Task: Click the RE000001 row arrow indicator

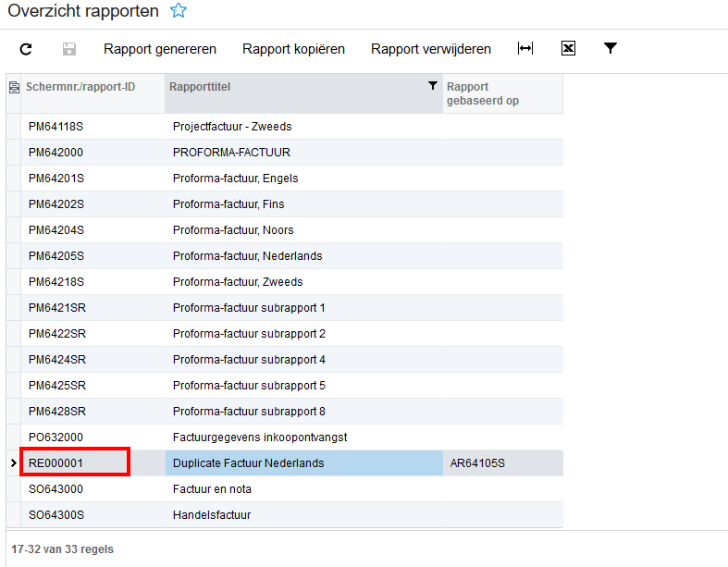Action: click(x=14, y=463)
